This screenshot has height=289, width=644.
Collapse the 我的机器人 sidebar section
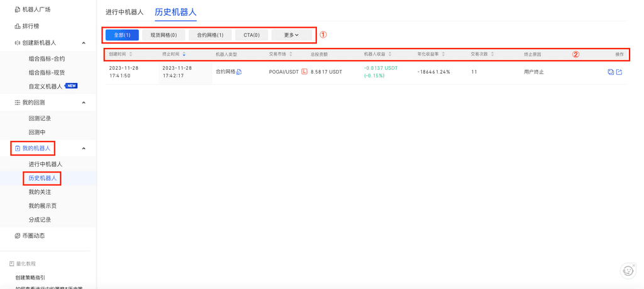point(84,149)
